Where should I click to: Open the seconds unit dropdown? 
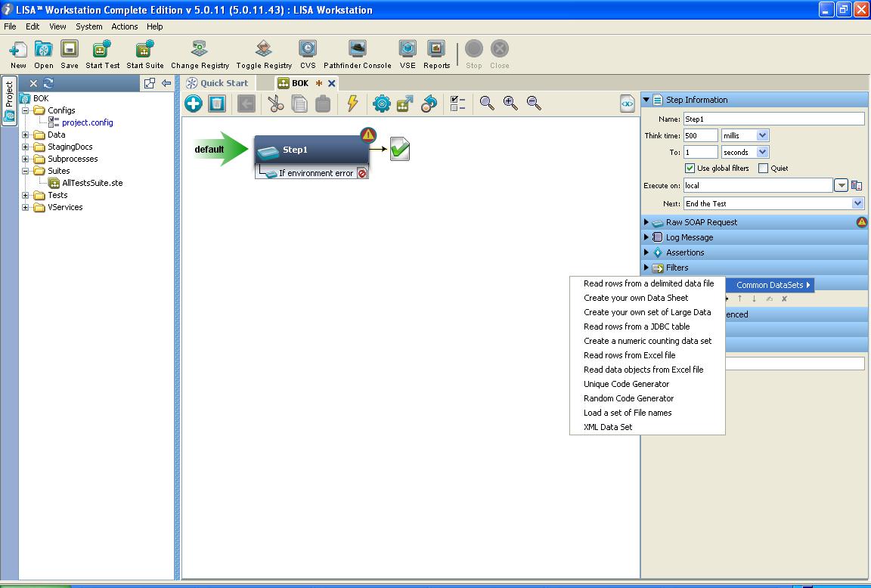[x=762, y=152]
